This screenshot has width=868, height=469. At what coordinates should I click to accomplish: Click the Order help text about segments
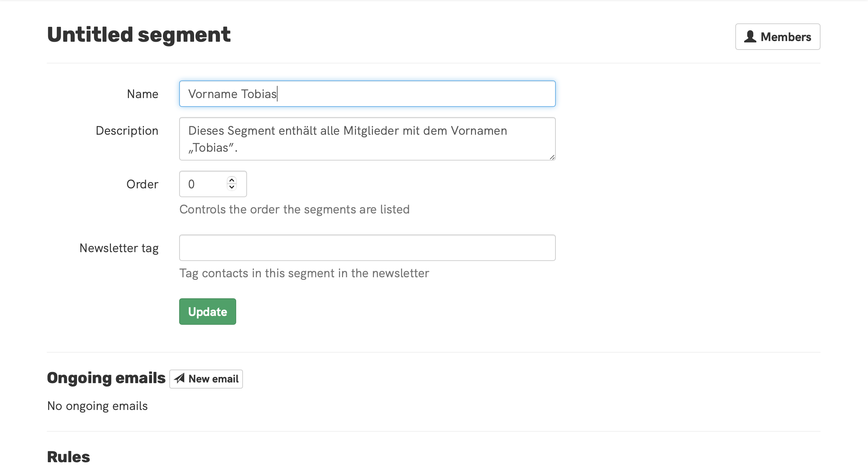click(x=294, y=209)
